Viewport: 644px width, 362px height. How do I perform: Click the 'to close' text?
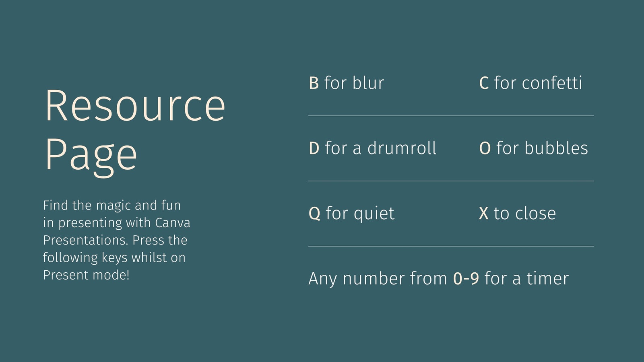pos(525,214)
